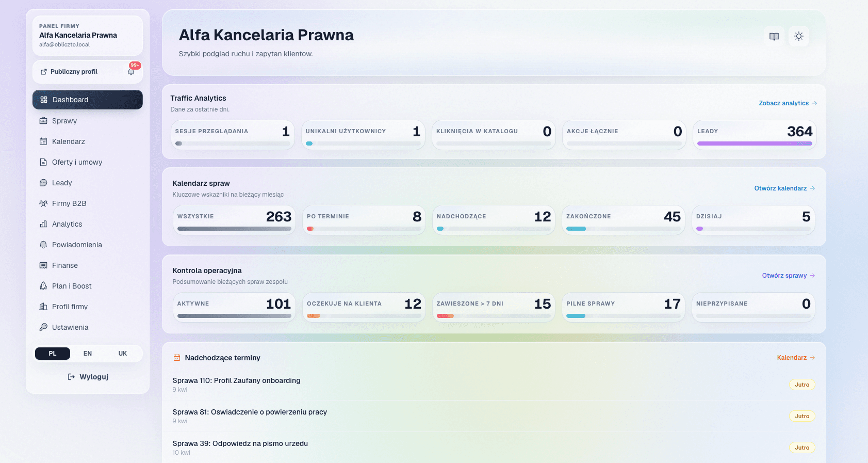Open the Kliknięcia w katalogu card

click(x=494, y=135)
